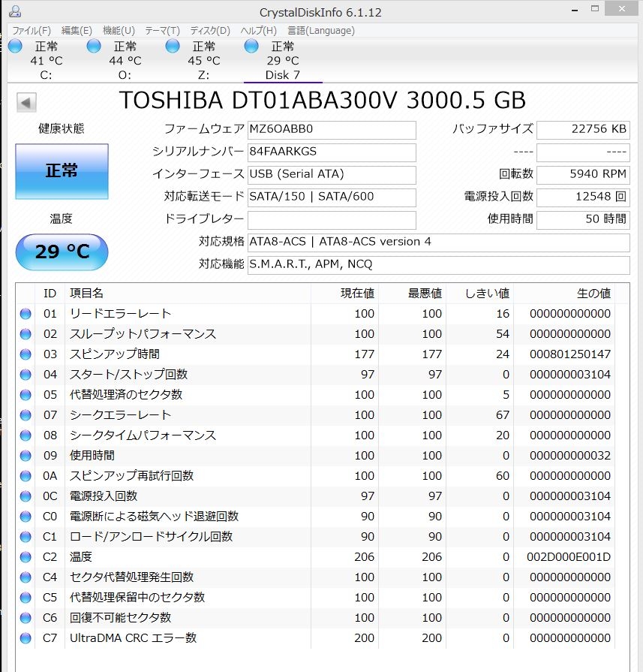The image size is (643, 672).
Task: Open the ファイル(F) menu
Action: (x=32, y=31)
